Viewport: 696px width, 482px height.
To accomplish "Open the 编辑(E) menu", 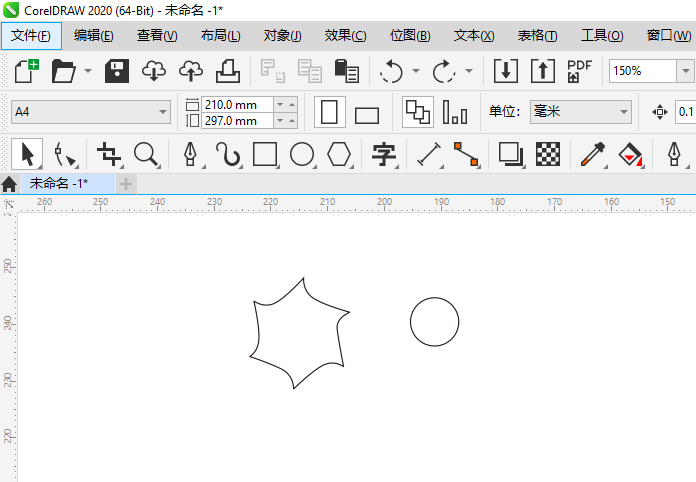I will click(x=94, y=36).
